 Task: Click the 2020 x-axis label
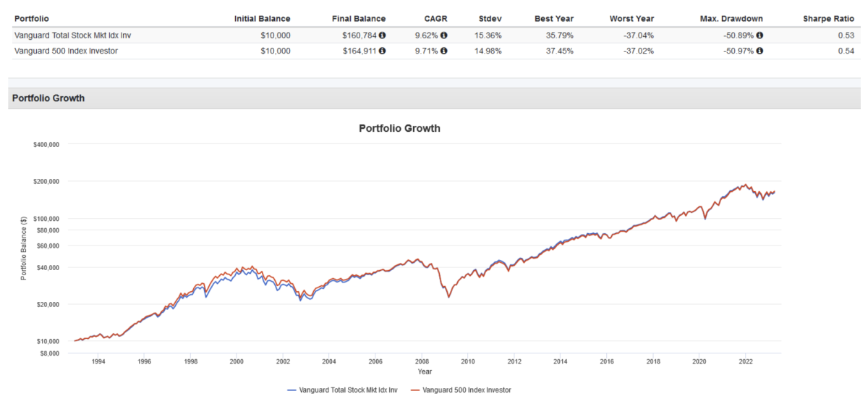[x=699, y=361]
